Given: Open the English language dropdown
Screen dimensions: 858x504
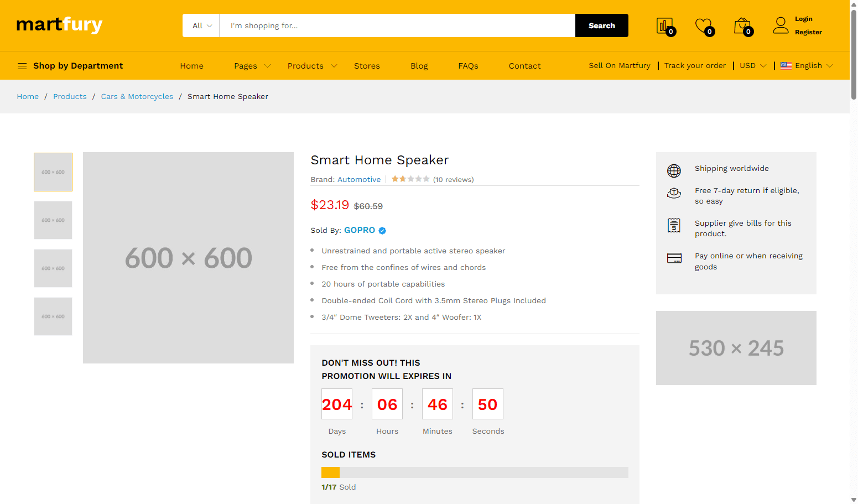Looking at the screenshot, I should pos(807,66).
